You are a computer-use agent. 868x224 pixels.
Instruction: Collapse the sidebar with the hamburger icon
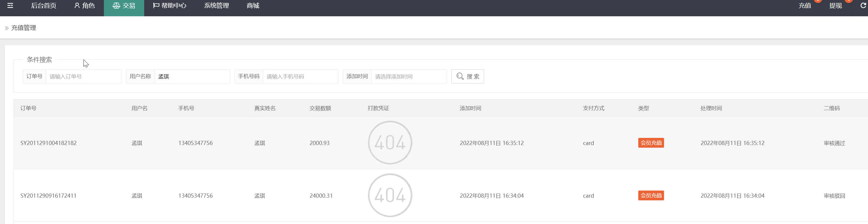10,6
